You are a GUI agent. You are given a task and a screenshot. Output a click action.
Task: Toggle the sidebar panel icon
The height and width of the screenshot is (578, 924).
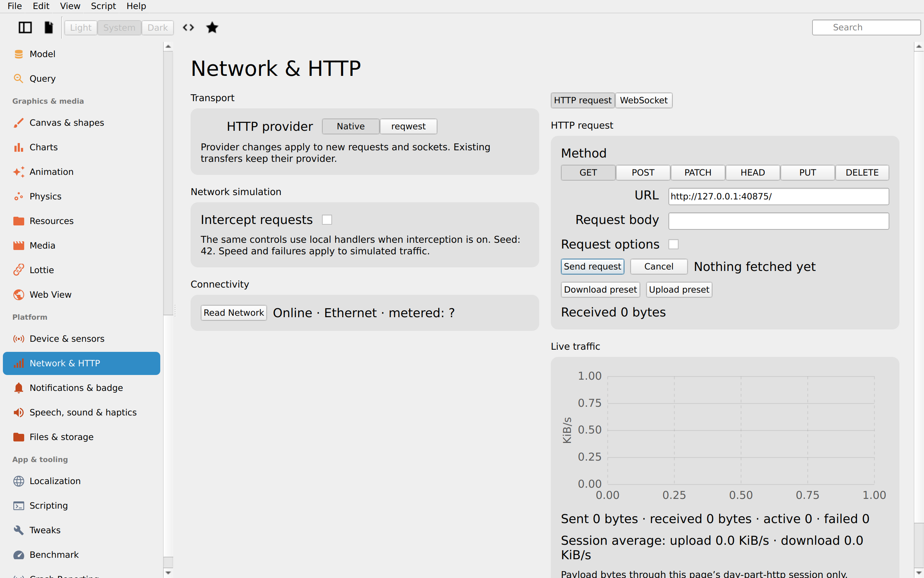click(x=25, y=27)
